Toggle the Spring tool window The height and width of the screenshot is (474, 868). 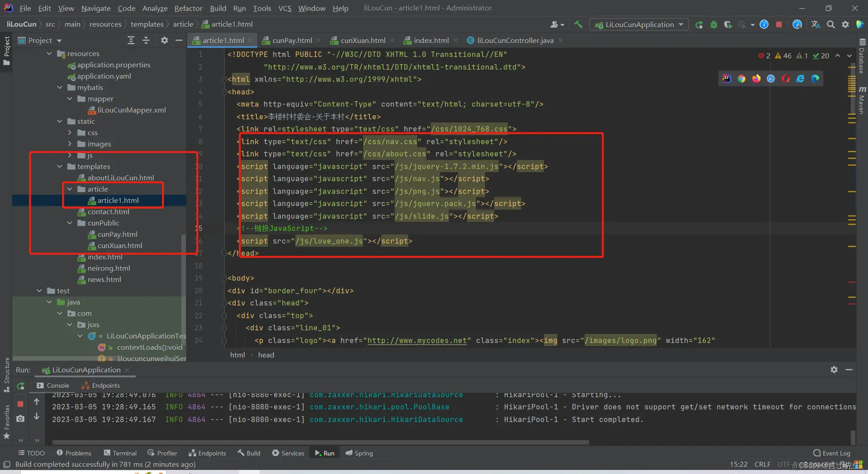(x=359, y=453)
